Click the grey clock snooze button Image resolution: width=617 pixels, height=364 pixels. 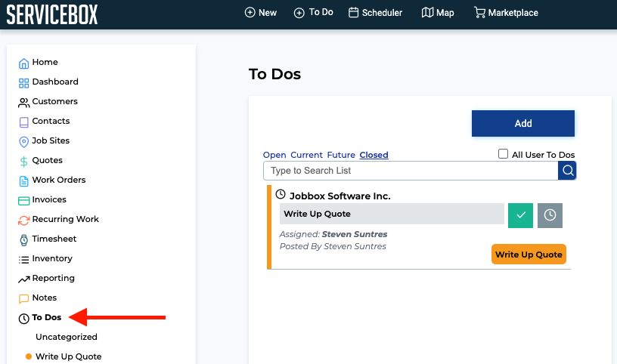(x=550, y=215)
